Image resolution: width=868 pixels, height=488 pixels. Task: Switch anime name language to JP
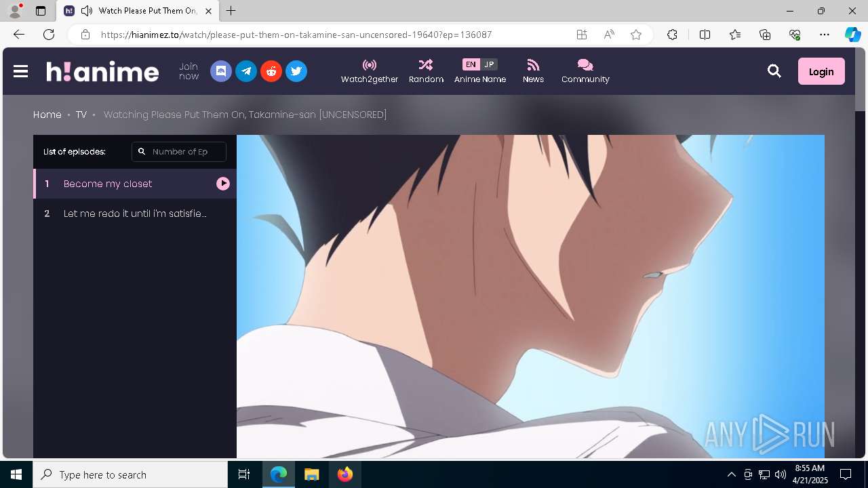pyautogui.click(x=489, y=64)
